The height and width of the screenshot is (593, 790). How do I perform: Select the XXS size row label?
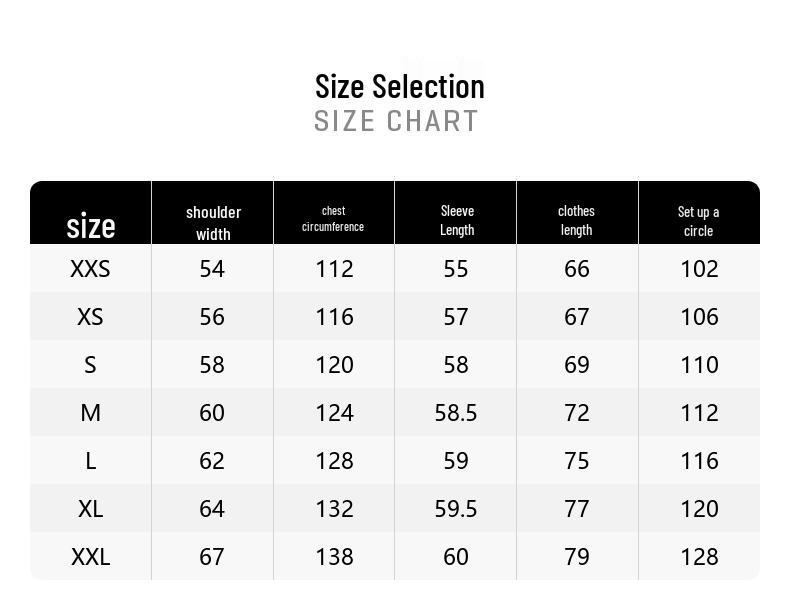tap(90, 269)
